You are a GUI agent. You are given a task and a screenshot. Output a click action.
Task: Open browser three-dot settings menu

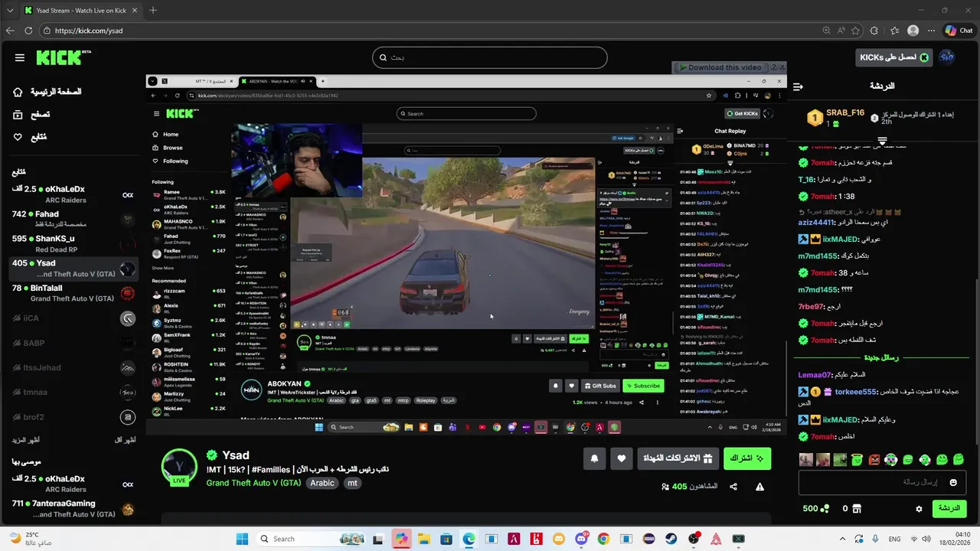click(932, 31)
